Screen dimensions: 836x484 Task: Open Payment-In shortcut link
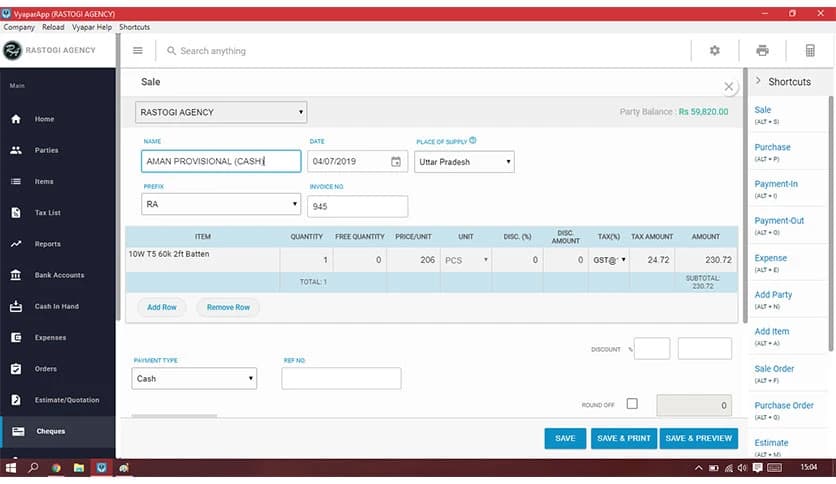776,184
